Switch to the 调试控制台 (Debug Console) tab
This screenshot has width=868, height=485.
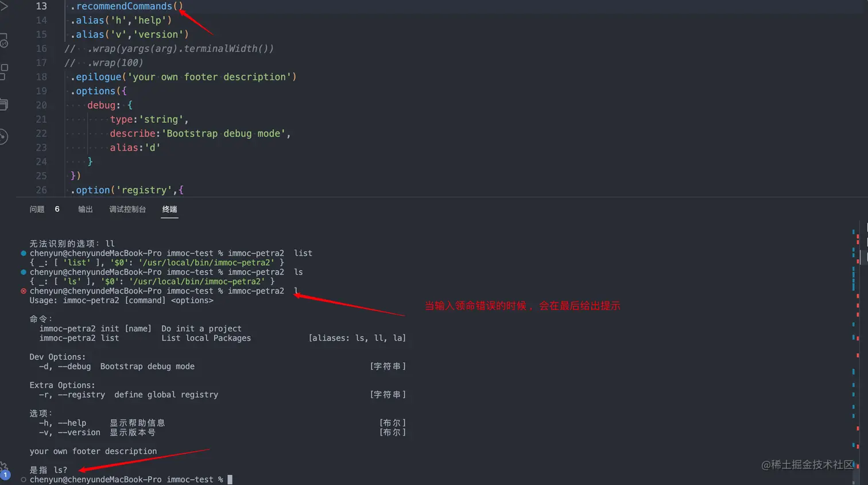(127, 209)
